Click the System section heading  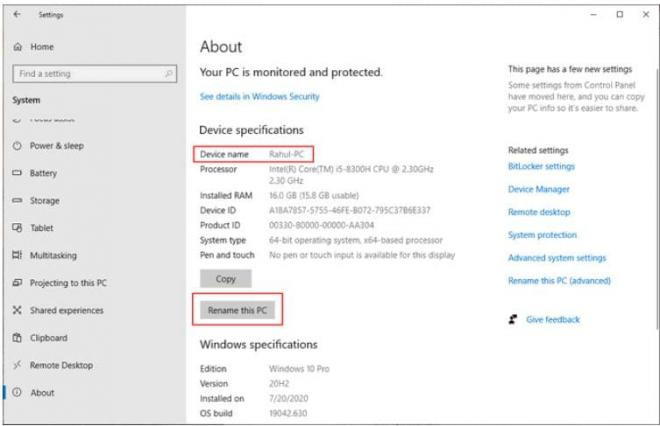(26, 100)
